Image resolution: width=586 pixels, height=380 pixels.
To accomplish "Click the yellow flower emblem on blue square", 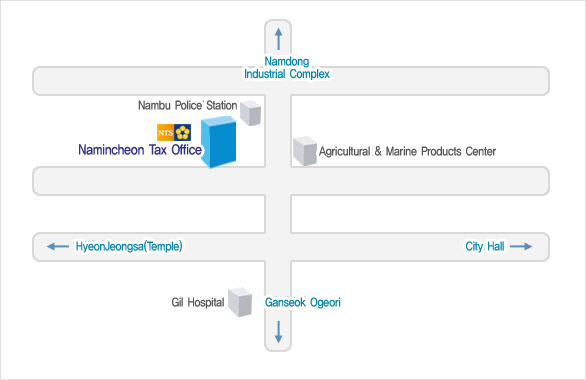I will tap(183, 133).
